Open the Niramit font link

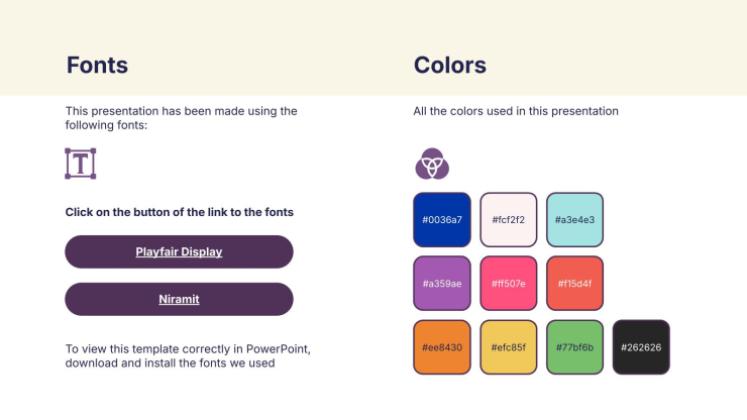coord(179,299)
